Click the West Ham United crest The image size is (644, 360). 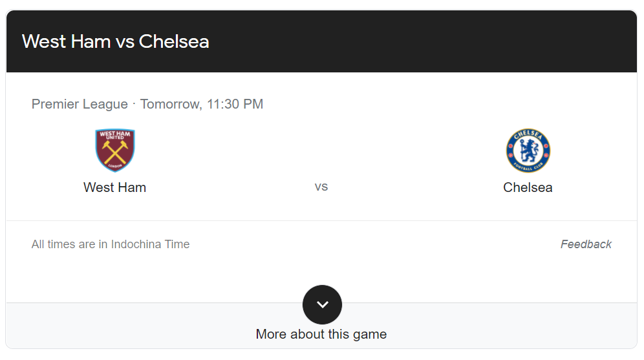115,150
